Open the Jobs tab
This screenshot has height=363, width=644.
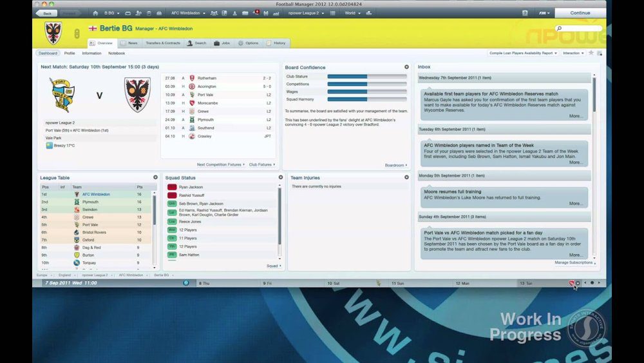222,43
